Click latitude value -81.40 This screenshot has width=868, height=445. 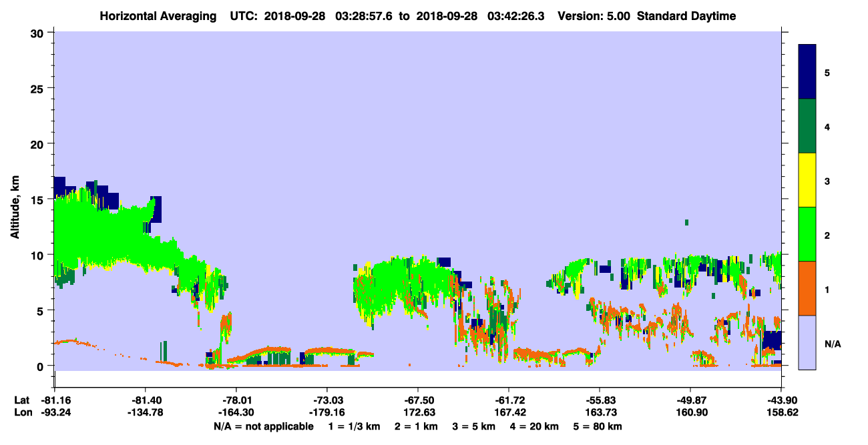coord(145,400)
